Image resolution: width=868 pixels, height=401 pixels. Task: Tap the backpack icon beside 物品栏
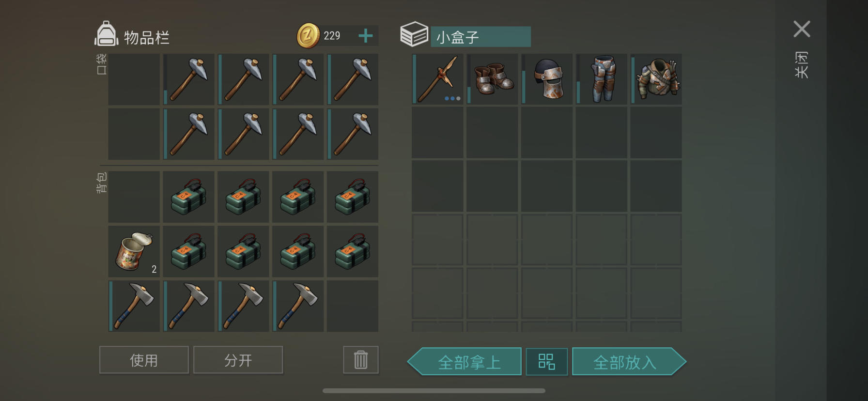click(106, 34)
